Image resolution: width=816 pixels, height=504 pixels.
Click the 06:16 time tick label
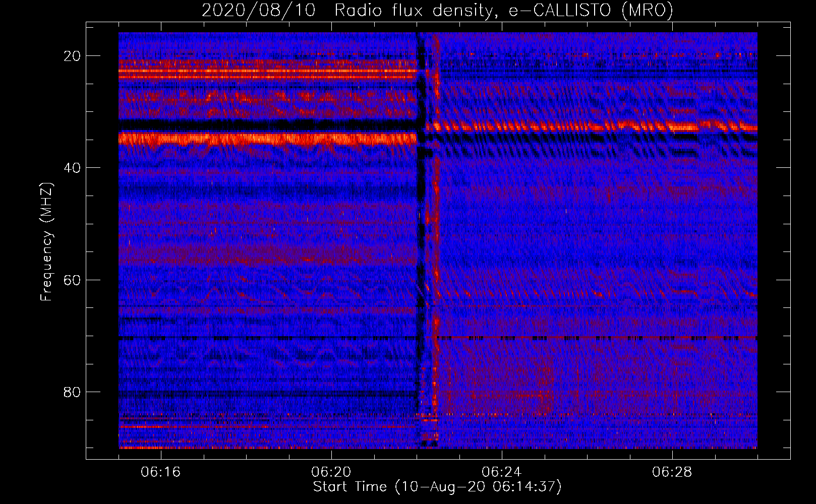161,472
